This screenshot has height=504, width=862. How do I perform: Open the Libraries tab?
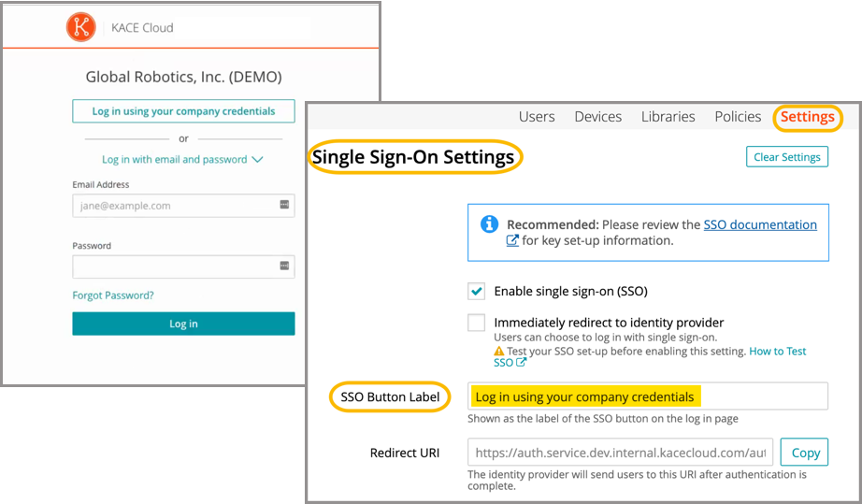point(668,117)
